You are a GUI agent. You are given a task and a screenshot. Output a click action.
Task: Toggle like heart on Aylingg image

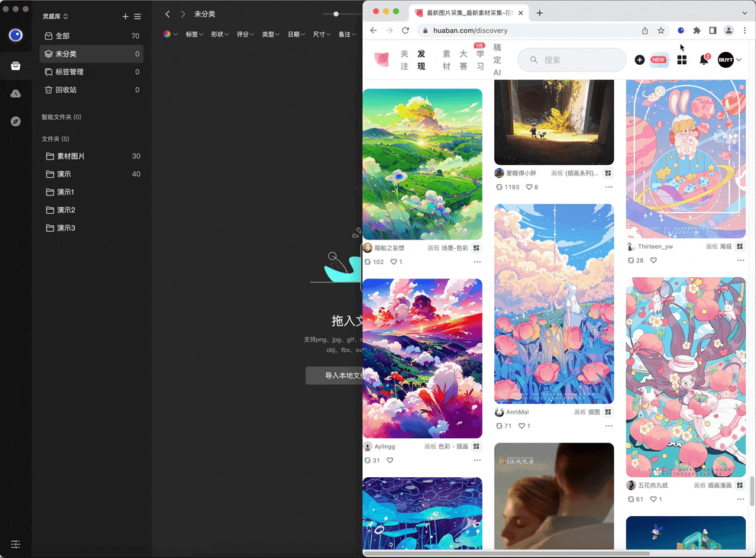click(x=390, y=460)
